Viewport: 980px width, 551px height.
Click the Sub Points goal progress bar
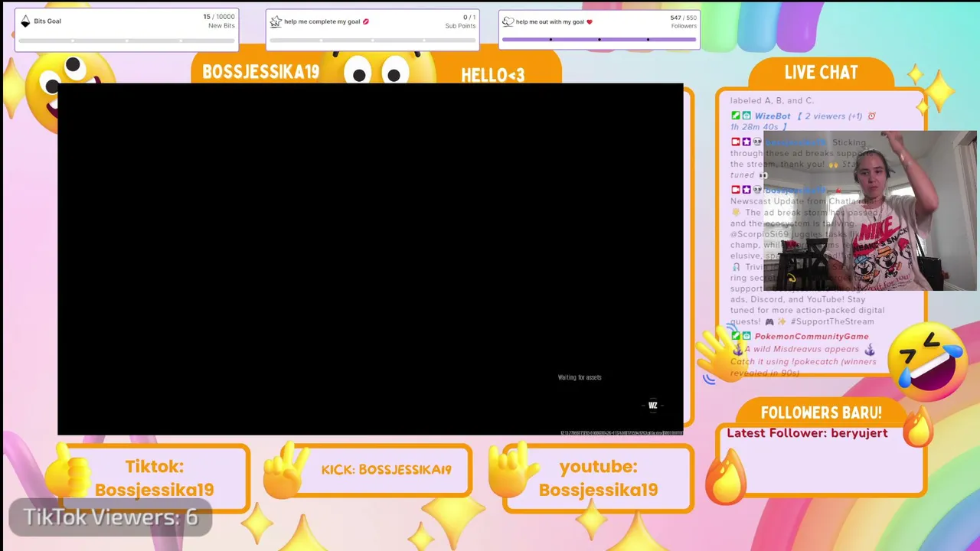372,40
